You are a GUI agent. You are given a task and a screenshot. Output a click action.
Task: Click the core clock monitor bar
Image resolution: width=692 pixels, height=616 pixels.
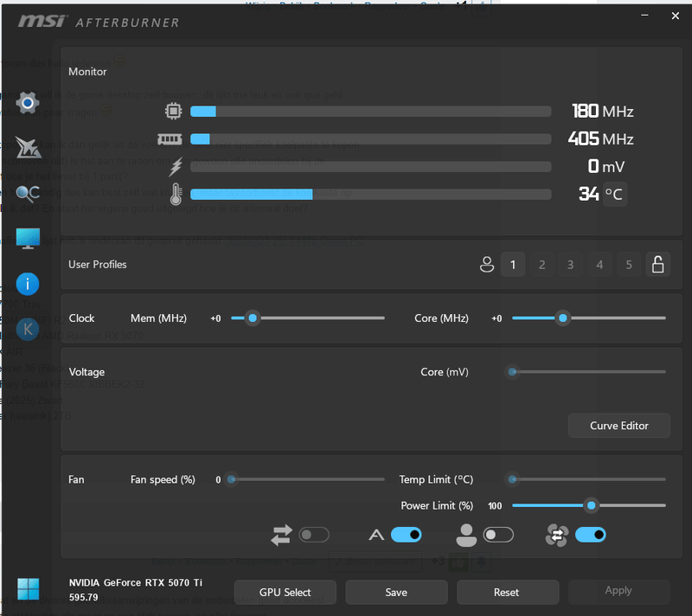371,112
